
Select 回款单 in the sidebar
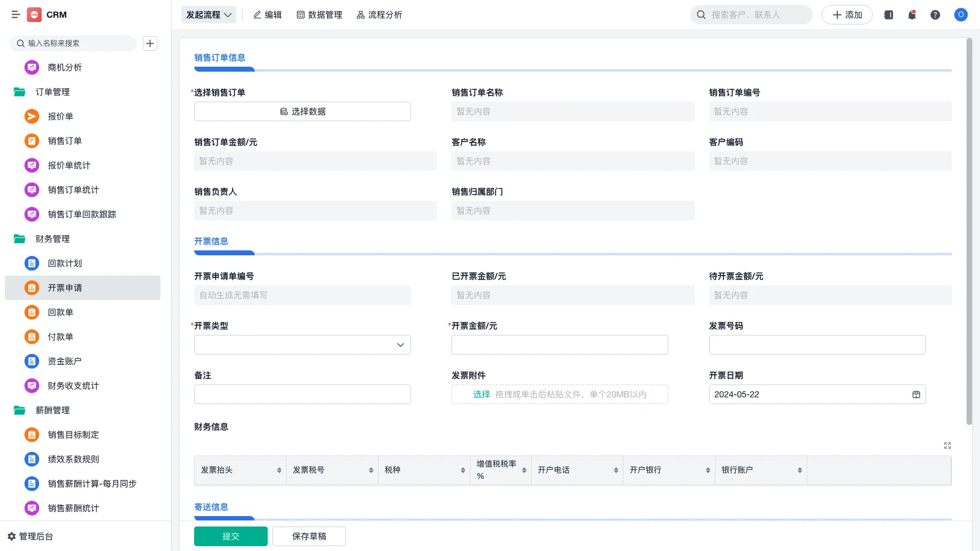60,312
